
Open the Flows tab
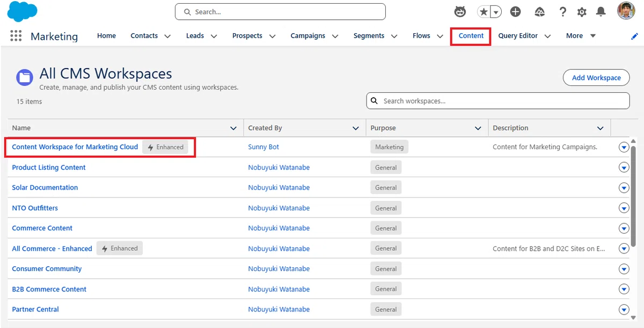click(x=421, y=36)
